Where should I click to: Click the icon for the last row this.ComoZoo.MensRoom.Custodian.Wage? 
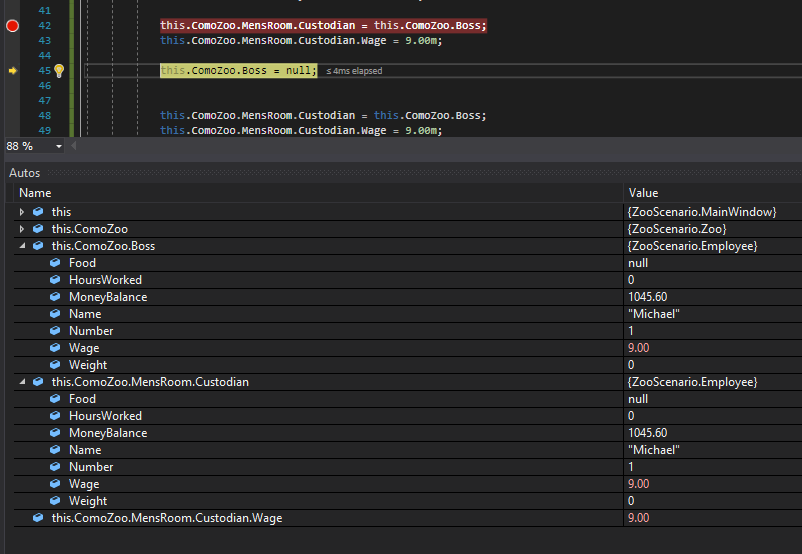[x=38, y=518]
